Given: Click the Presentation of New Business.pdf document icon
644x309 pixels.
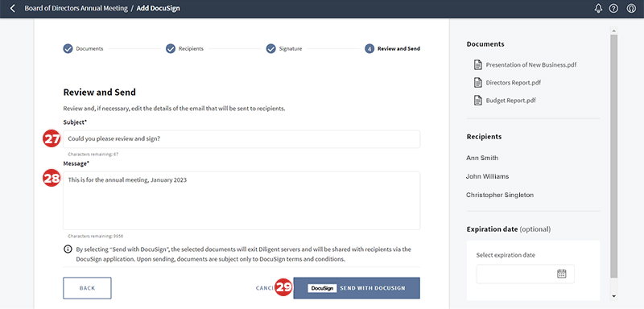Looking at the screenshot, I should coord(477,64).
